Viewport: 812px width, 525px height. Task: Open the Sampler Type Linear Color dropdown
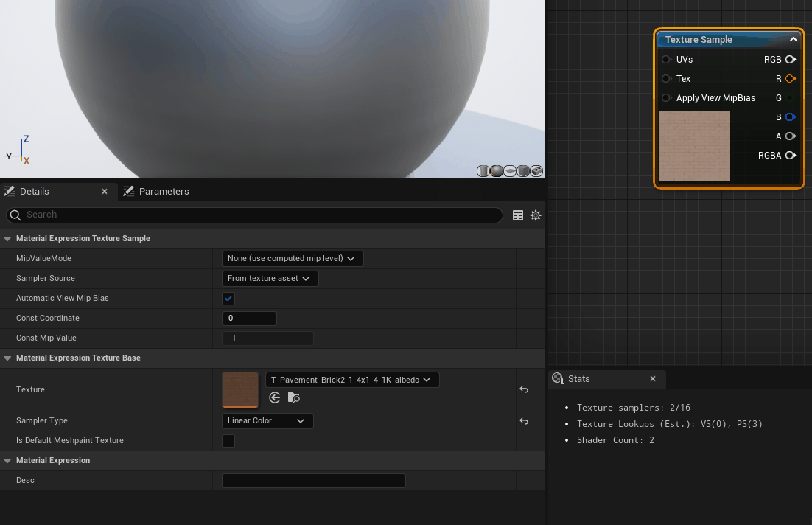coord(267,421)
